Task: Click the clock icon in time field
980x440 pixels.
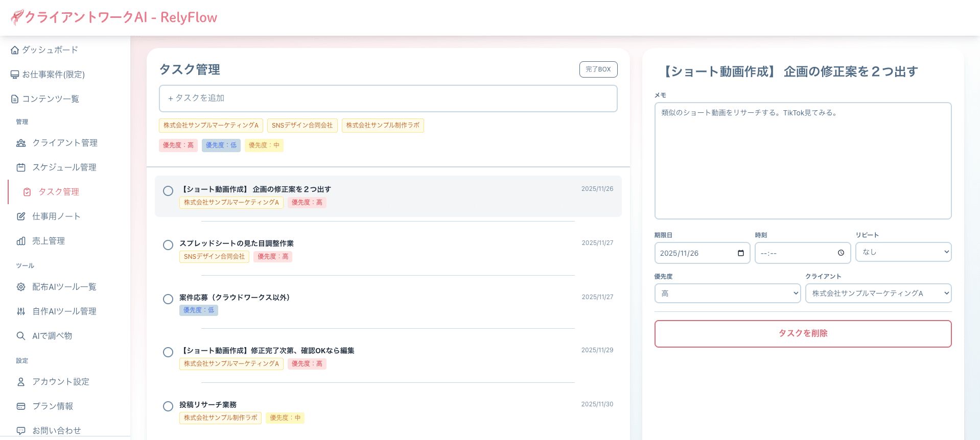Action: tap(841, 253)
